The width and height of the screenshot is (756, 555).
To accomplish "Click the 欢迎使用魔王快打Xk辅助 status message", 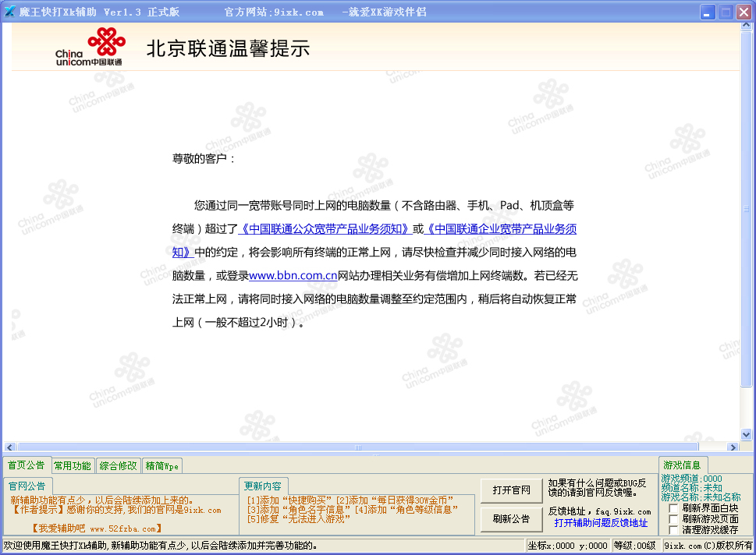I will (x=160, y=546).
